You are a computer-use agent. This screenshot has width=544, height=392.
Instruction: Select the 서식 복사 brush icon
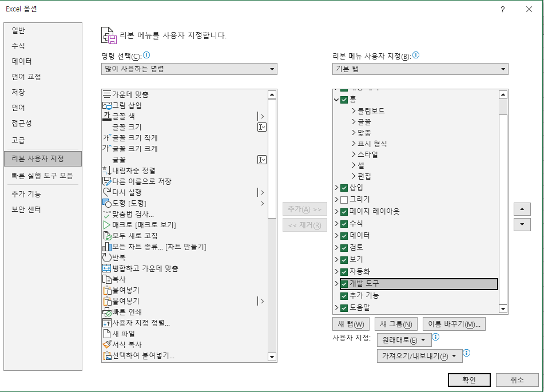[107, 345]
